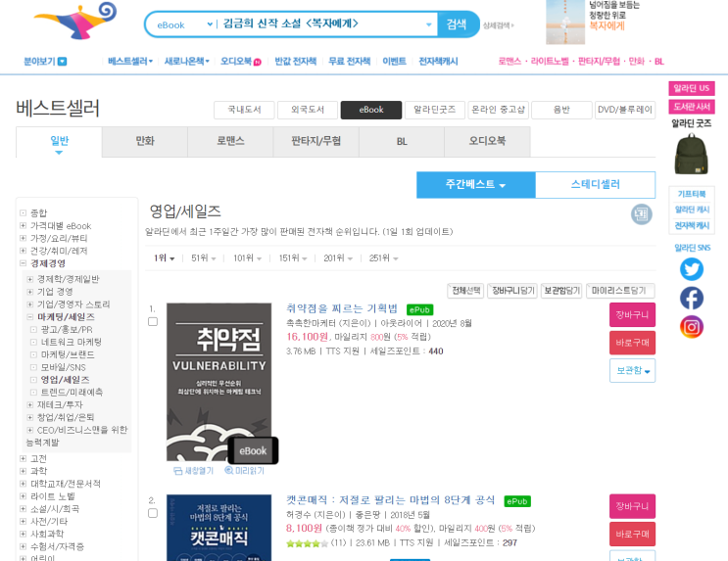Viewport: 728px width, 561px height.
Task: Expand the 소설/시/희곡 tree node
Action: point(23,508)
